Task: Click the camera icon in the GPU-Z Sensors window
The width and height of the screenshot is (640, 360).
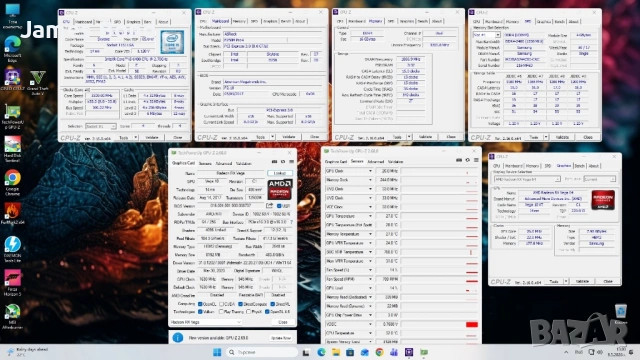Action: pyautogui.click(x=459, y=160)
